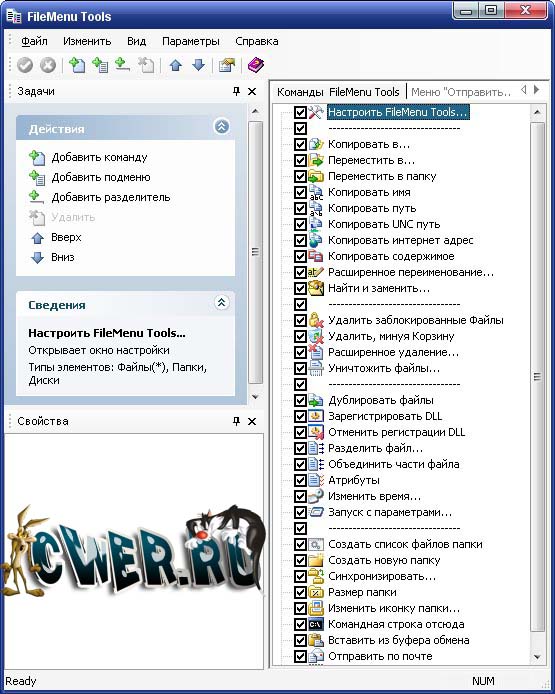Screen dimensions: 555x694
Task: Disable the Размер папки command checkbox
Action: 300,592
